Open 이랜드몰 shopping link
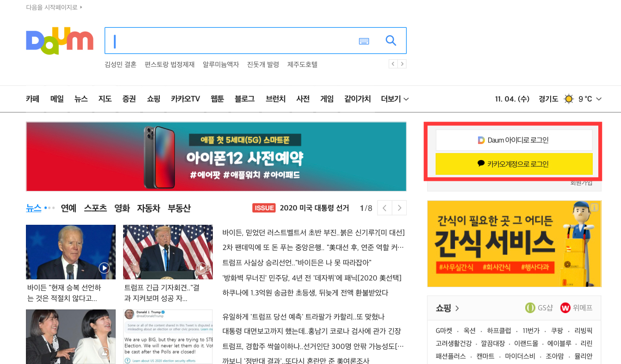Screen dimensions: 621x364 coord(526,344)
